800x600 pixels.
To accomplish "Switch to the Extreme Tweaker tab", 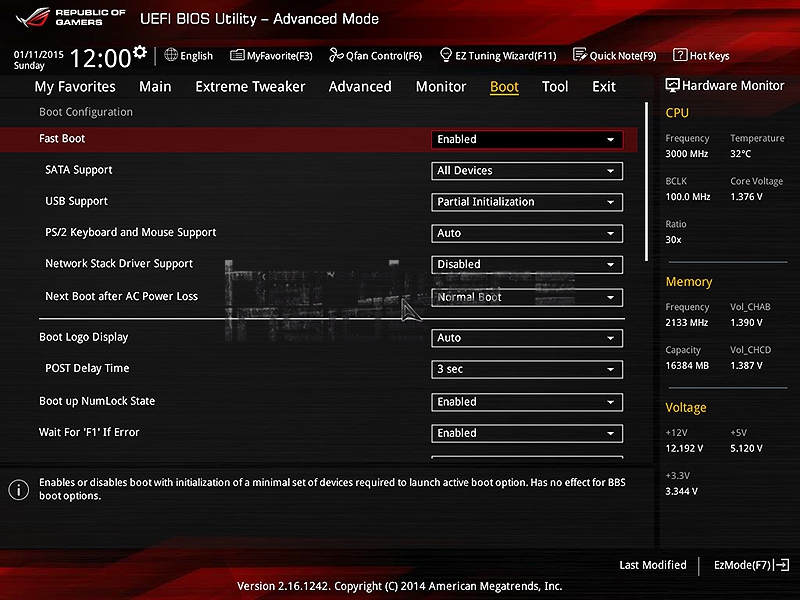I will [x=250, y=86].
